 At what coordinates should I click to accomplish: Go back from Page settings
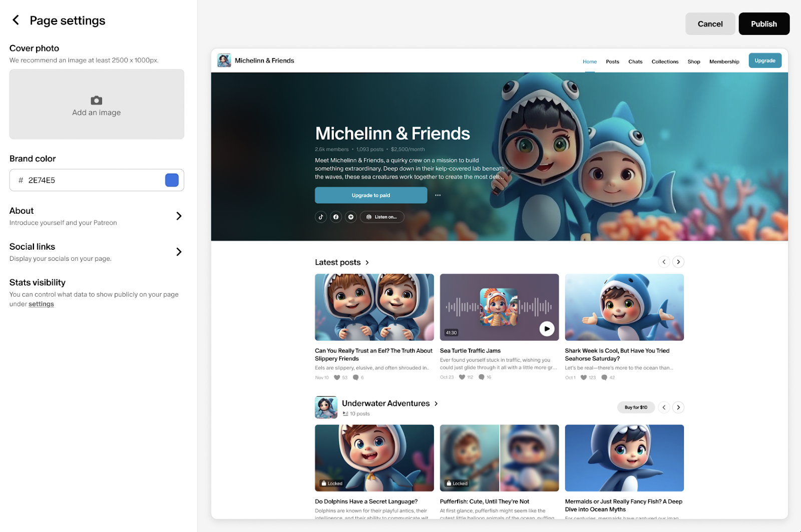16,20
